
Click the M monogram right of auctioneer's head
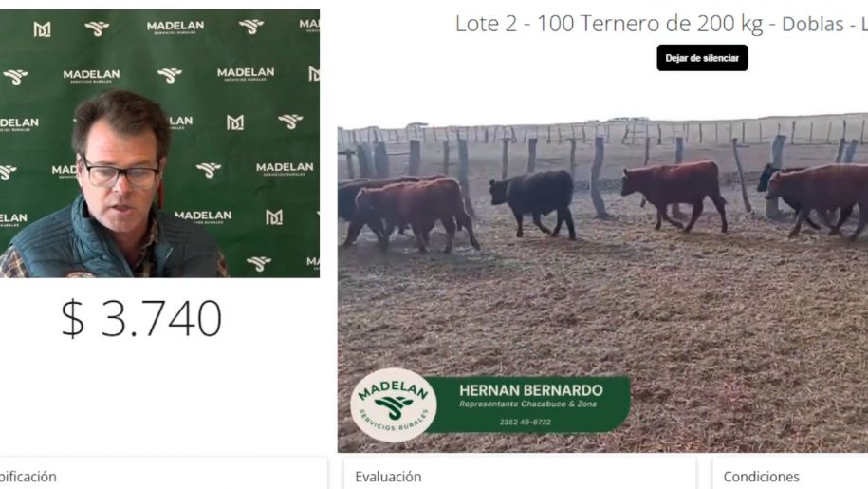[234, 122]
